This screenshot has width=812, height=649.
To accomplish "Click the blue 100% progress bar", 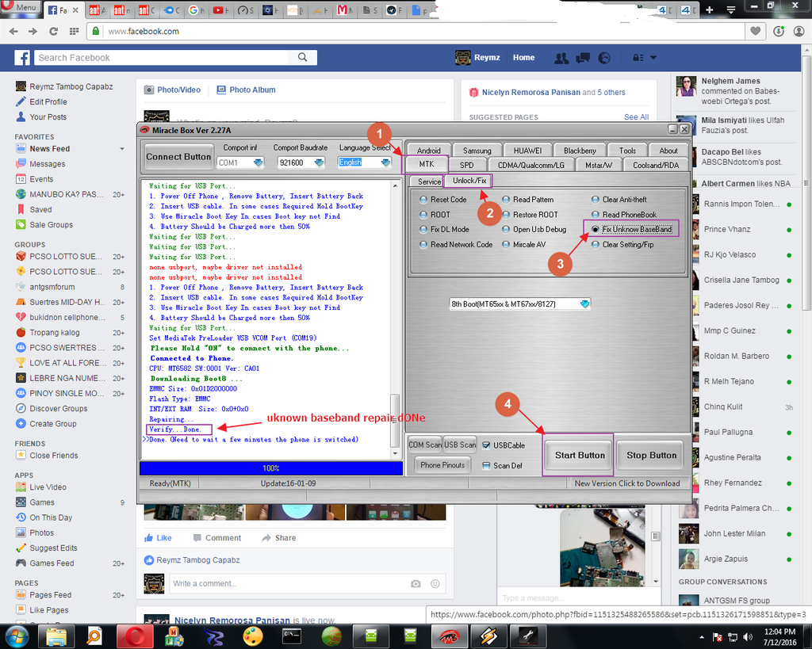I will (270, 468).
